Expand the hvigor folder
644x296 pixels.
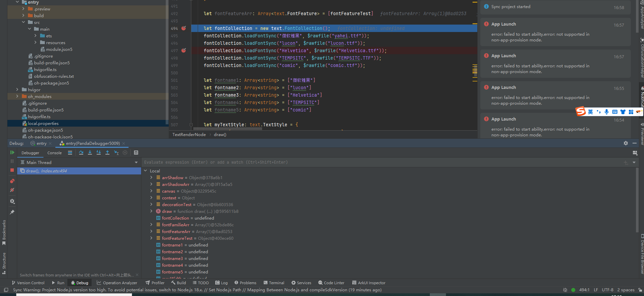[17, 90]
